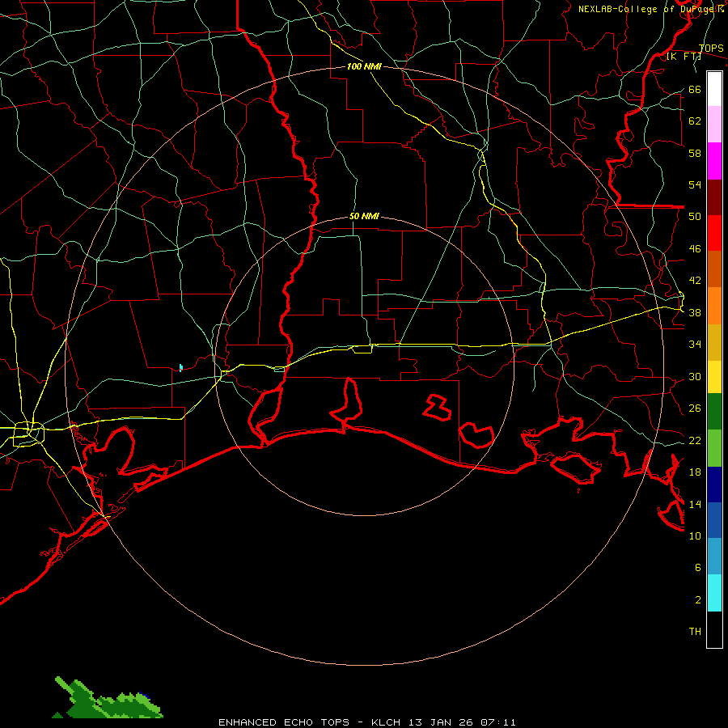Click the dark orange legend swatch
This screenshot has width=728, height=728.
tap(714, 269)
